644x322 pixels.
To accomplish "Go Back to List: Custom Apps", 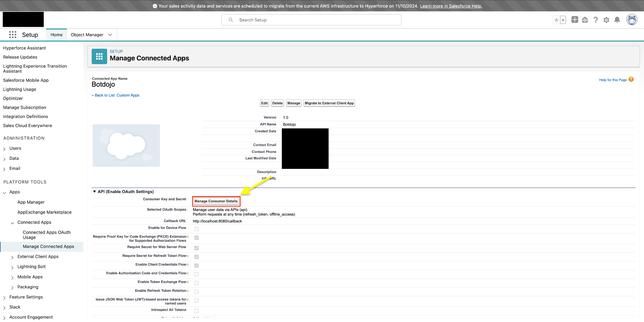I will [115, 95].
